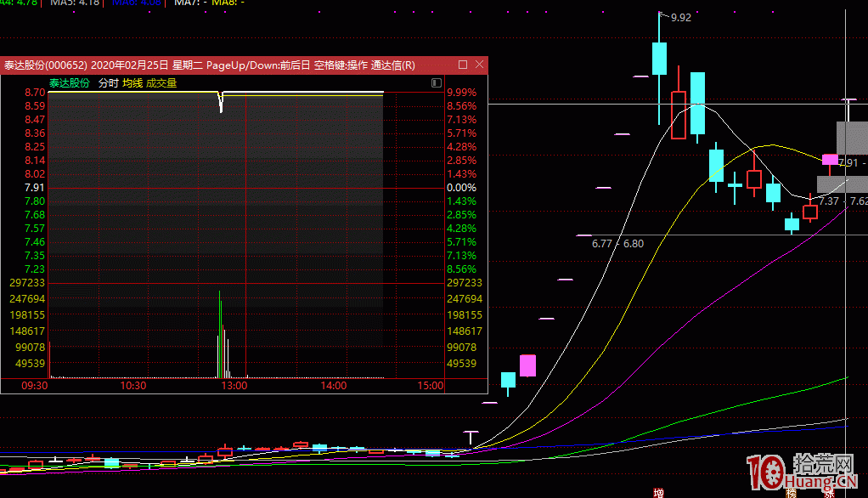This screenshot has width=868, height=498.
Task: Click the 10:30 time axis label
Action: pos(133,386)
